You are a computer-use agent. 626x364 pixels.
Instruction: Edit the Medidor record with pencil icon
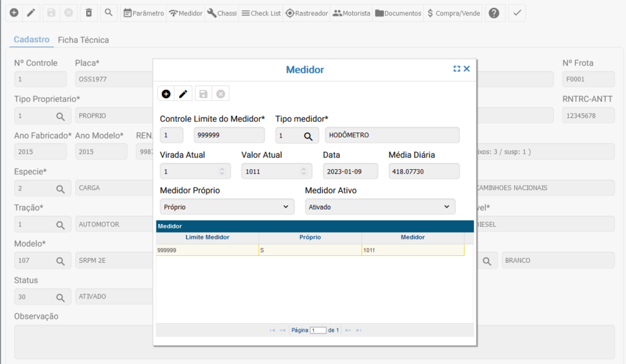[183, 93]
